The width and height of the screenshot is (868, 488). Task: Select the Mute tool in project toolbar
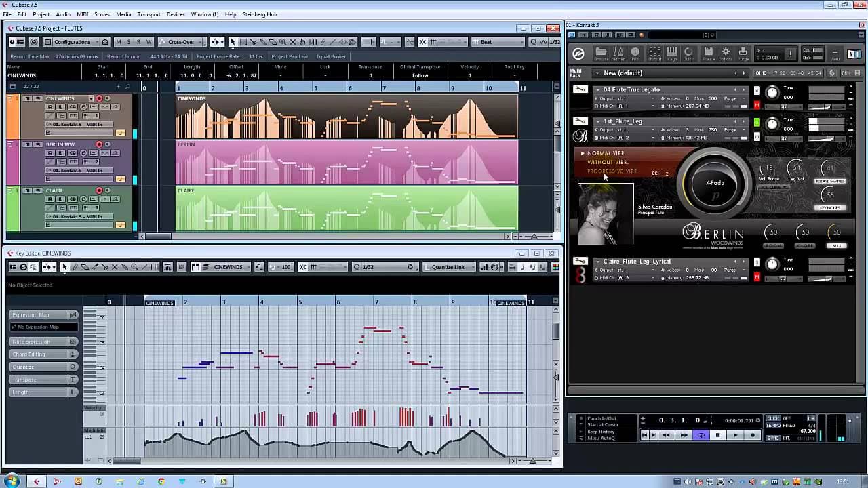click(x=293, y=42)
